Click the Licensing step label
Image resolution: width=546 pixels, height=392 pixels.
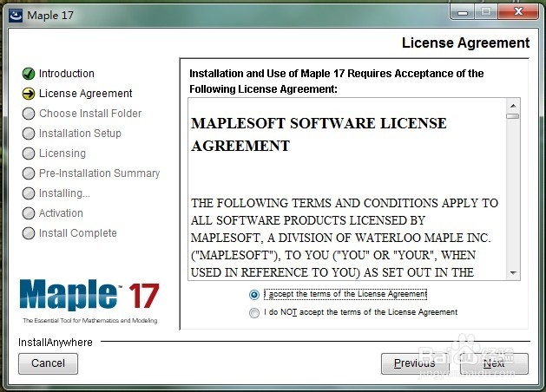(62, 154)
